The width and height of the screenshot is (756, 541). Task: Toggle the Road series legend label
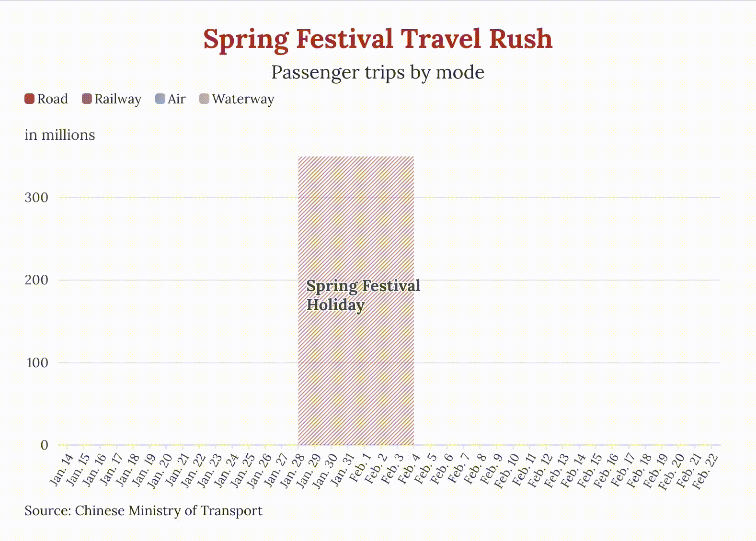pyautogui.click(x=53, y=99)
